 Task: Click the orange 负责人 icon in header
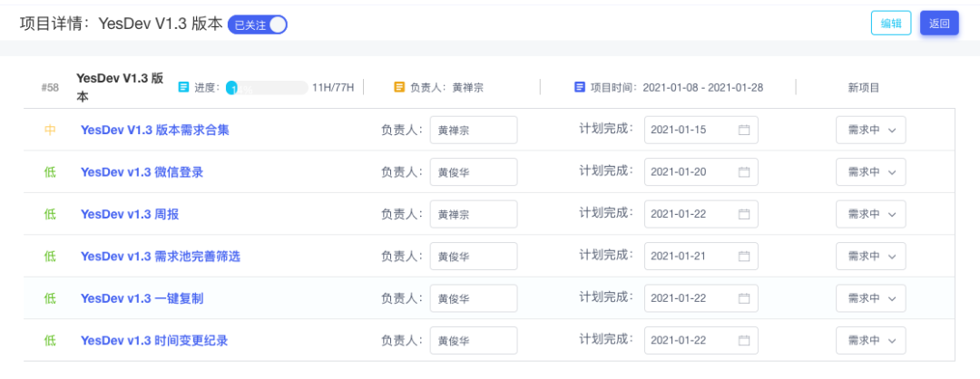pyautogui.click(x=398, y=87)
